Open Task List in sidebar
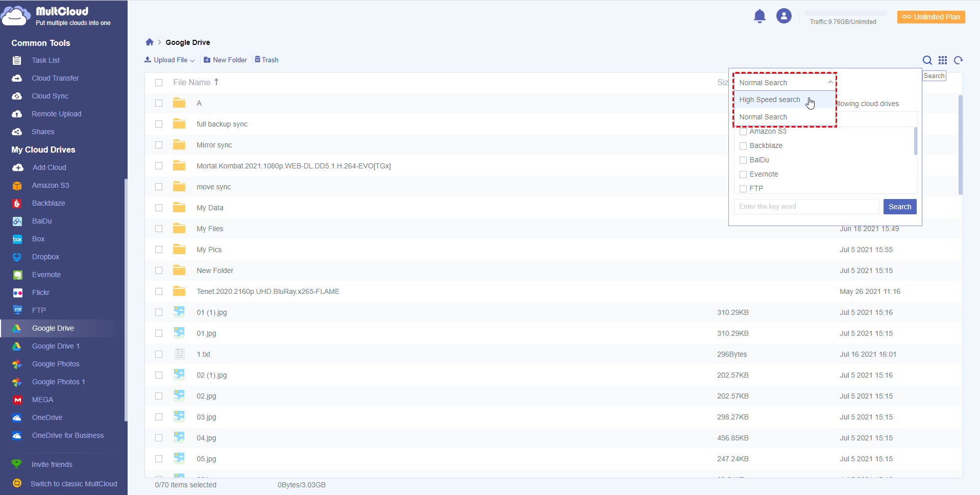The width and height of the screenshot is (980, 495). pyautogui.click(x=45, y=60)
